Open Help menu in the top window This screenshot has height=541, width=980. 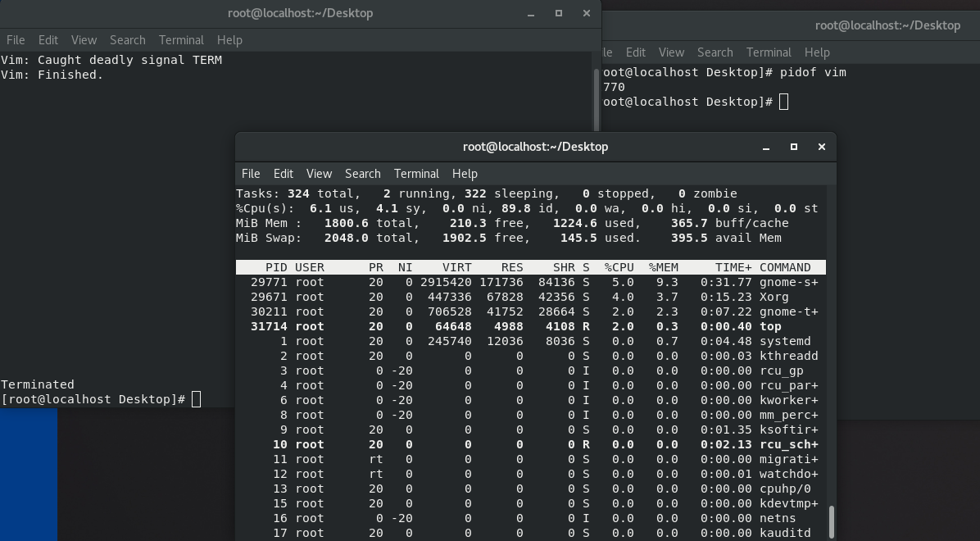coord(465,174)
